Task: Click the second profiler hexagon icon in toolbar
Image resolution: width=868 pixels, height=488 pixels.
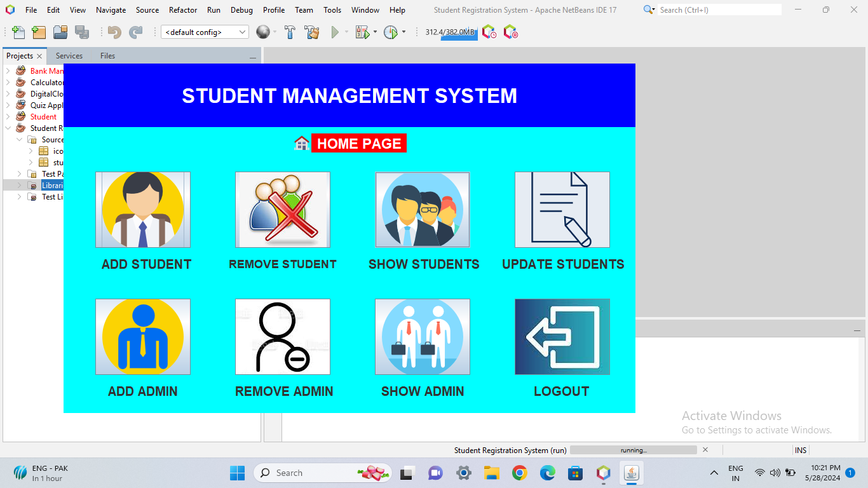Action: (x=510, y=32)
